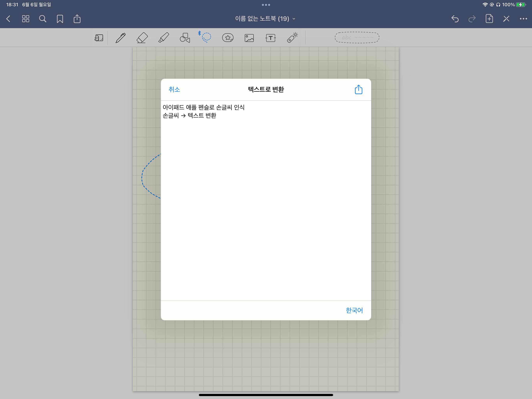This screenshot has height=399, width=532.
Task: Click the first converted text line
Action: [x=203, y=107]
